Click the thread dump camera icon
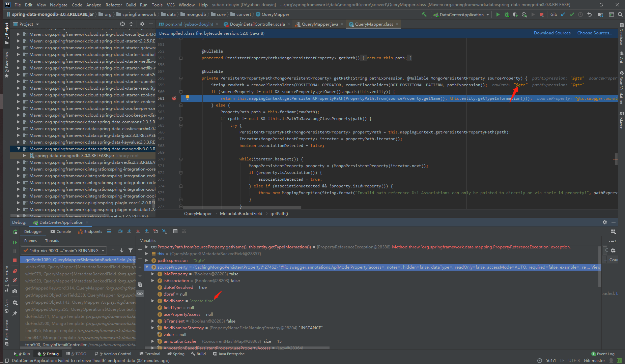The width and height of the screenshot is (625, 364). coord(15,291)
